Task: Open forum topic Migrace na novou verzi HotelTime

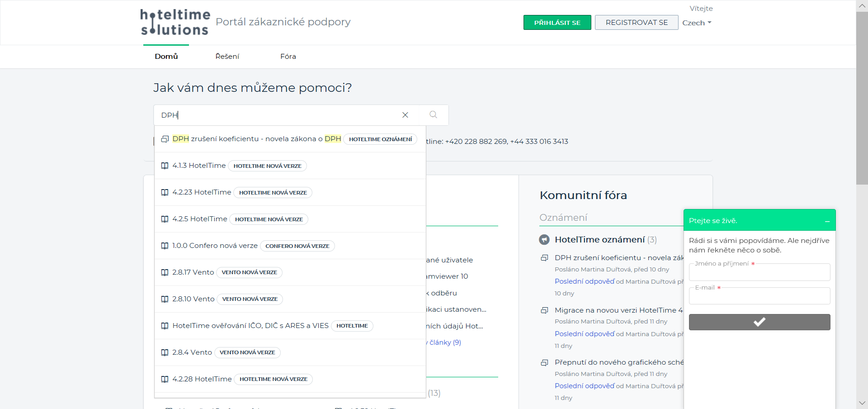Action: [619, 310]
